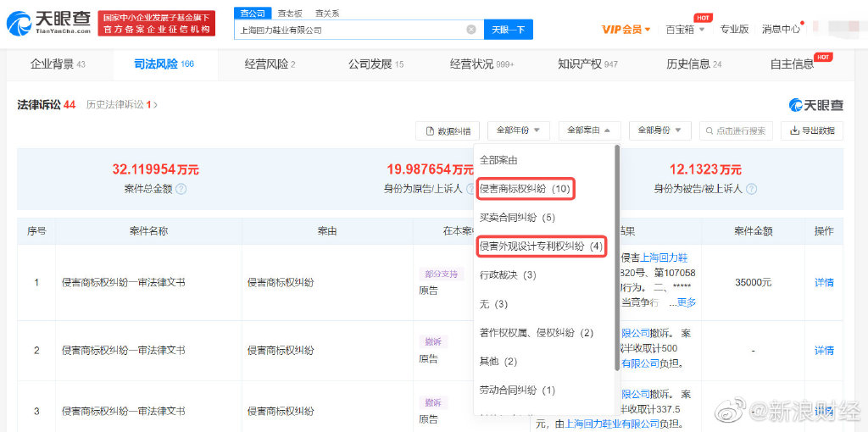Image resolution: width=868 pixels, height=432 pixels.
Task: Select 劳动合同纠纷 (1) option
Action: [x=517, y=390]
